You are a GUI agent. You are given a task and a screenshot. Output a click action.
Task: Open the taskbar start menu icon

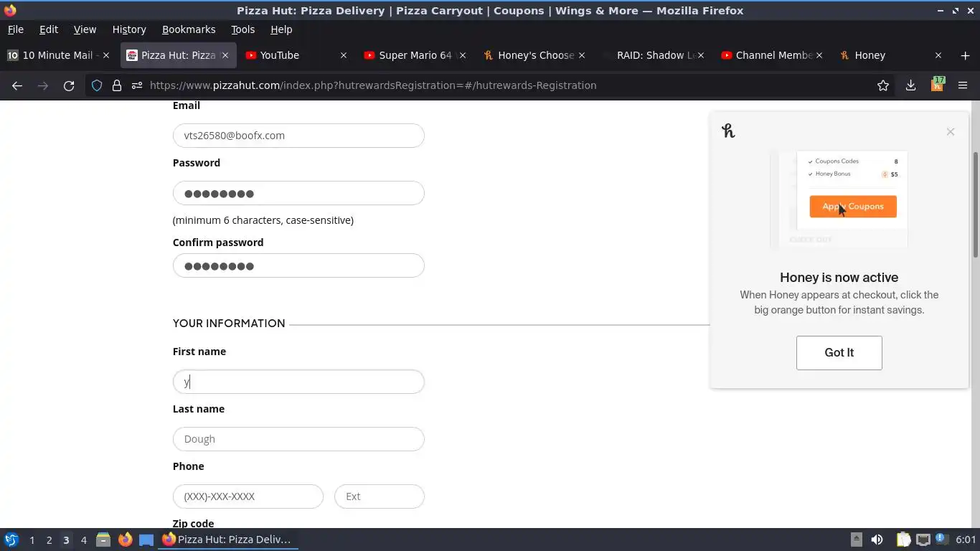click(x=11, y=540)
